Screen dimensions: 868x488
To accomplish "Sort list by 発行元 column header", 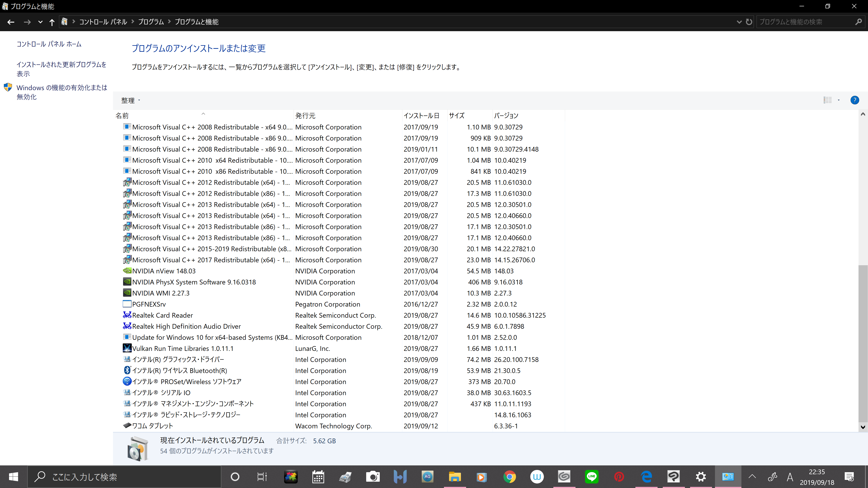I will [305, 115].
